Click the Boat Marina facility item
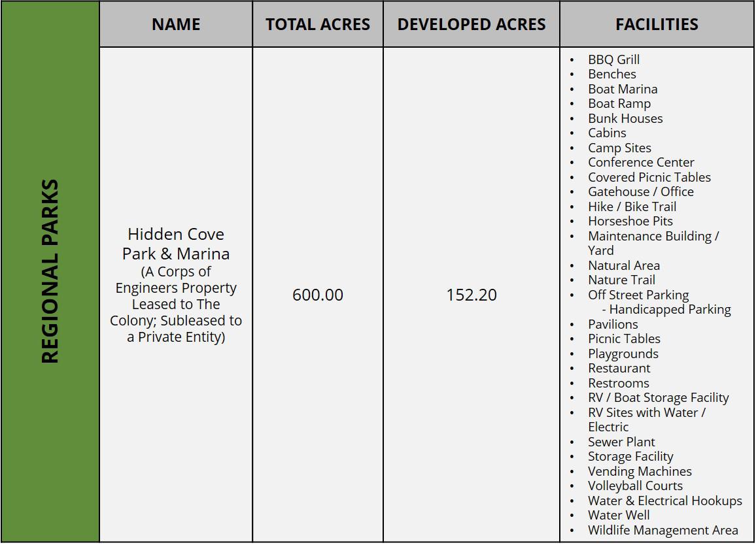 pyautogui.click(x=623, y=89)
